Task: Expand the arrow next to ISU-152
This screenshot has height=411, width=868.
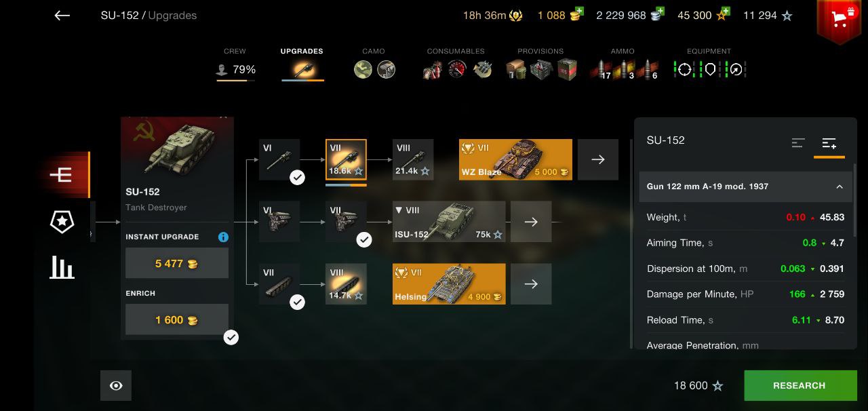Action: click(x=531, y=222)
